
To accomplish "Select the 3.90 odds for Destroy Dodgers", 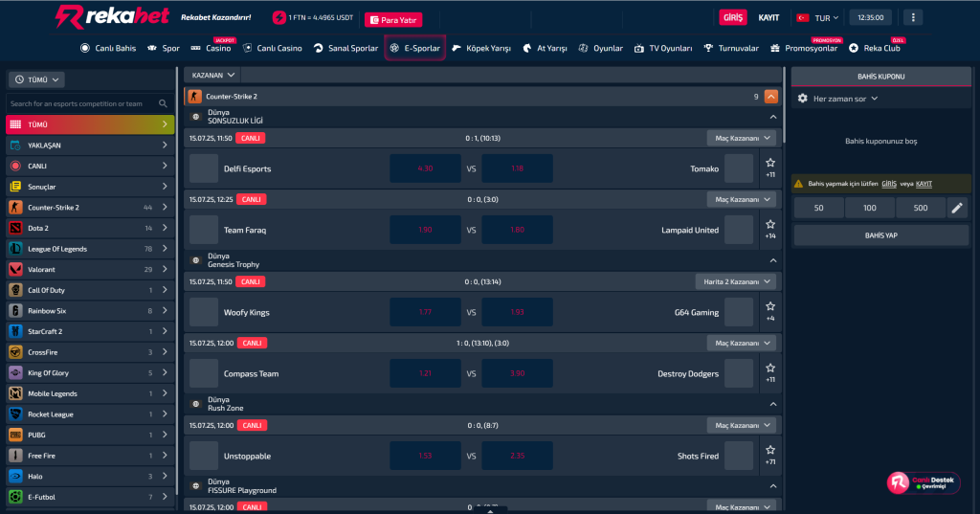I will tap(517, 373).
